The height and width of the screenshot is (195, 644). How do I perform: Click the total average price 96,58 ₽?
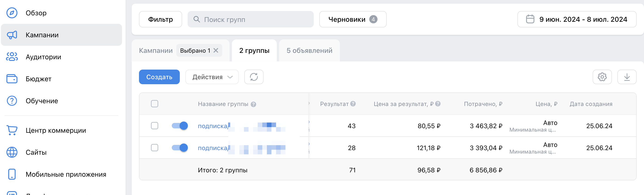tap(429, 170)
